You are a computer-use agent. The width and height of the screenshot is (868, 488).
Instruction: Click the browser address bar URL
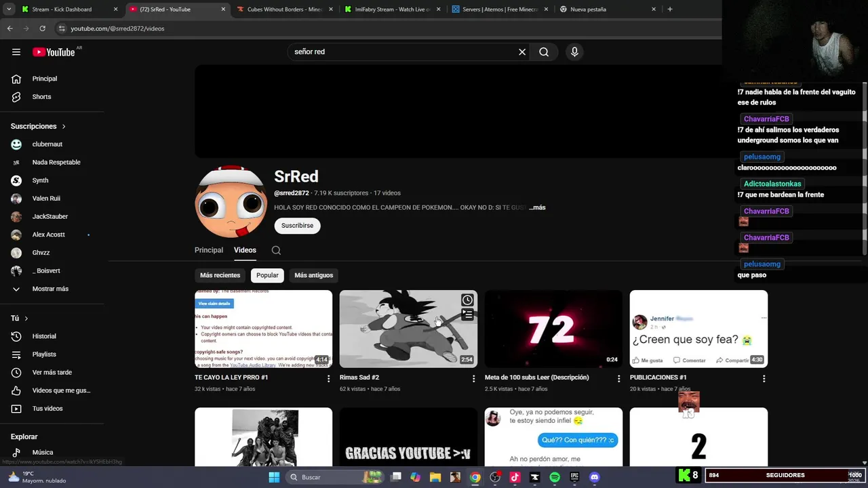117,28
